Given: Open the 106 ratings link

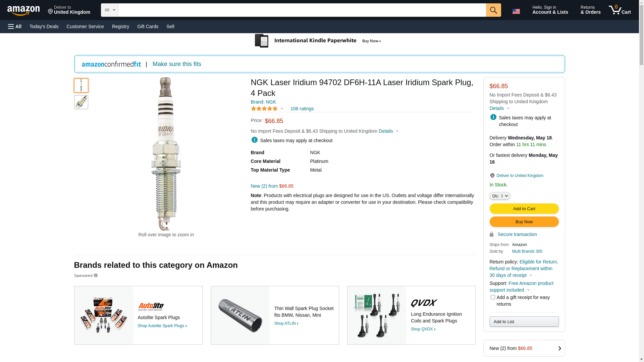Looking at the screenshot, I should tap(302, 109).
